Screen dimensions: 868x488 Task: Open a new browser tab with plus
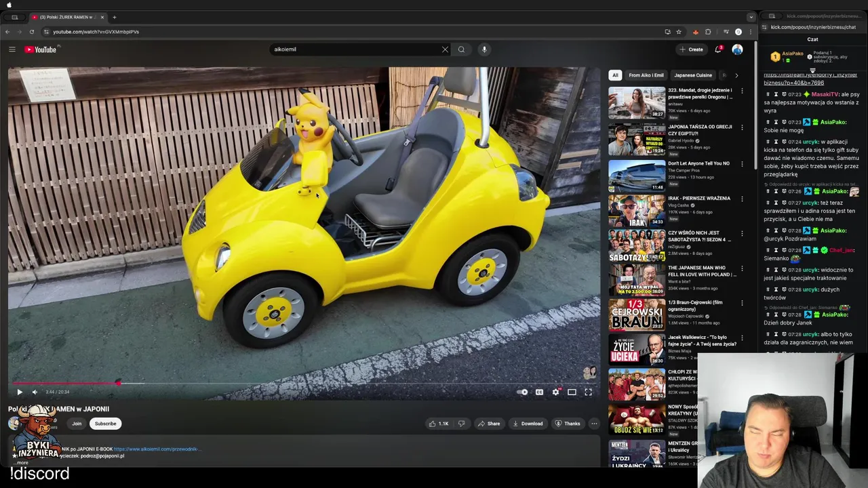click(114, 17)
